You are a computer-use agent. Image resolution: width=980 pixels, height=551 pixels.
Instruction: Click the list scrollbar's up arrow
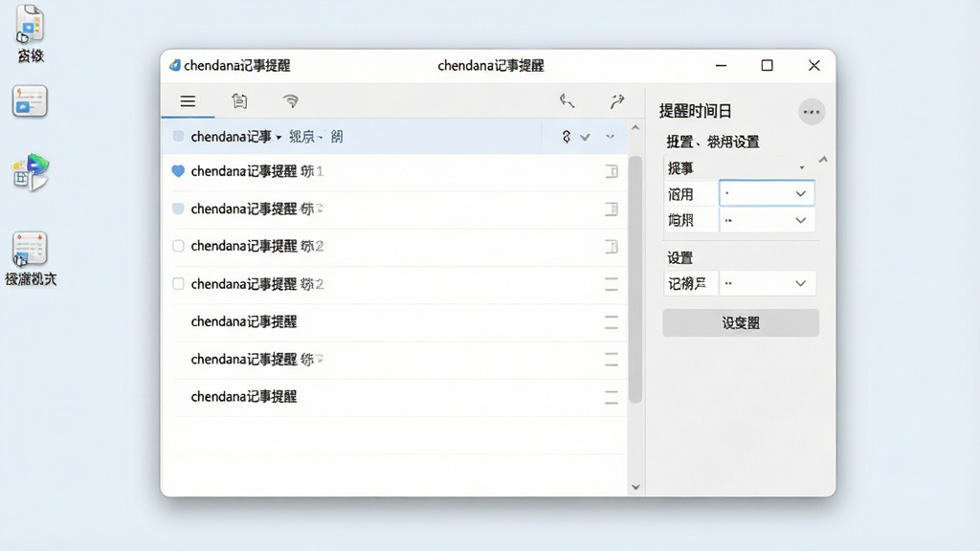(635, 127)
